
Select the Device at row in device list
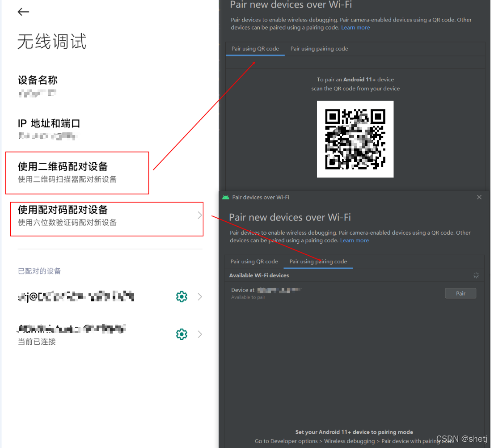point(354,293)
